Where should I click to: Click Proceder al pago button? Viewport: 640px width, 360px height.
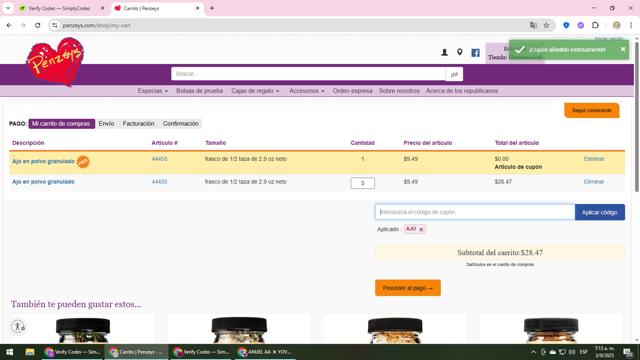[x=408, y=288]
